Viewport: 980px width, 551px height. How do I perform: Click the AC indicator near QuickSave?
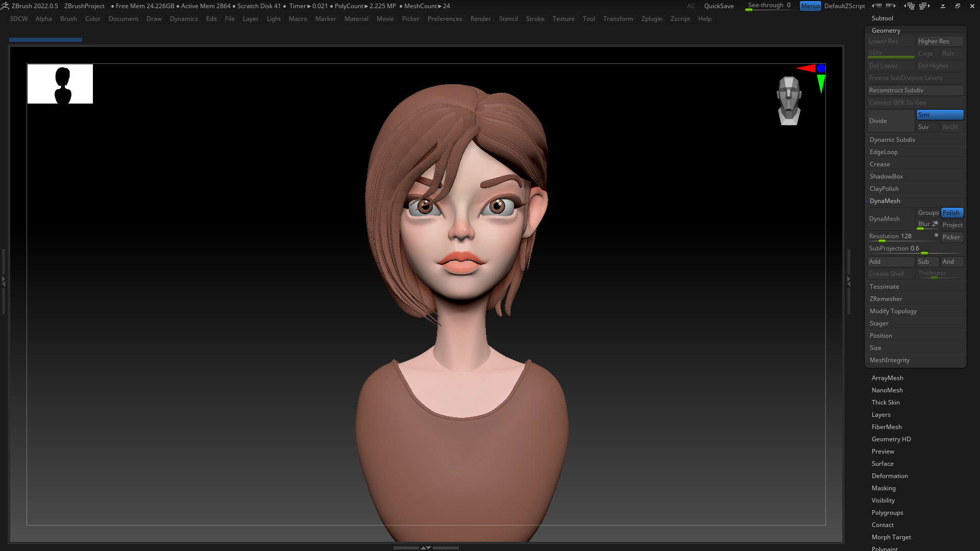[691, 6]
